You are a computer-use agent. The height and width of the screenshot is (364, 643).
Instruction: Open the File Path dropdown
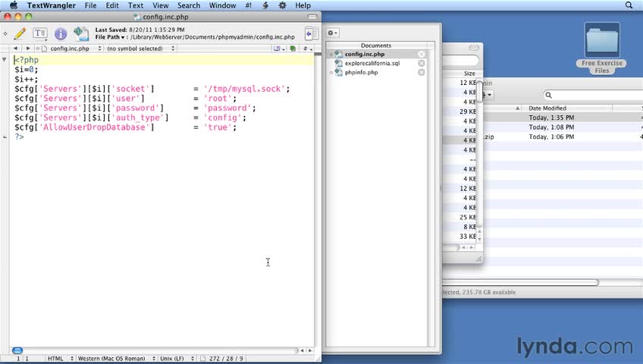click(x=110, y=37)
